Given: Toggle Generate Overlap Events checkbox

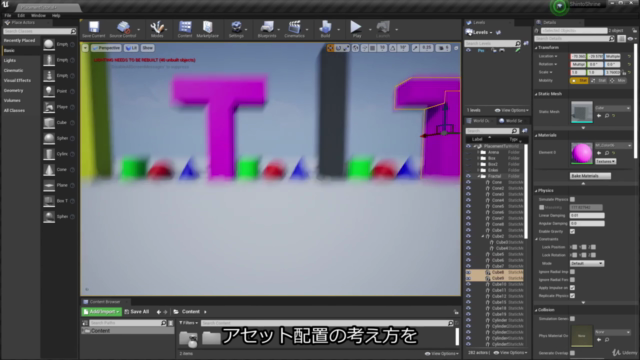Looking at the screenshot, I should (572, 353).
